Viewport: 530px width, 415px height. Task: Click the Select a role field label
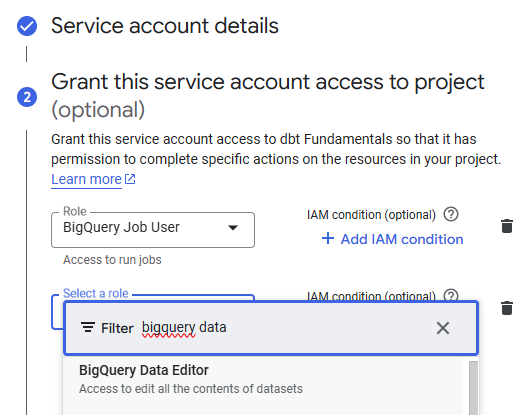96,293
